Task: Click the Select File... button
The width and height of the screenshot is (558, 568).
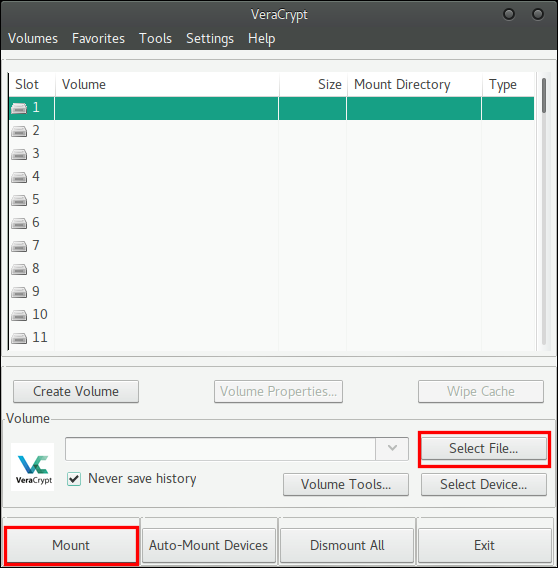Action: [484, 448]
